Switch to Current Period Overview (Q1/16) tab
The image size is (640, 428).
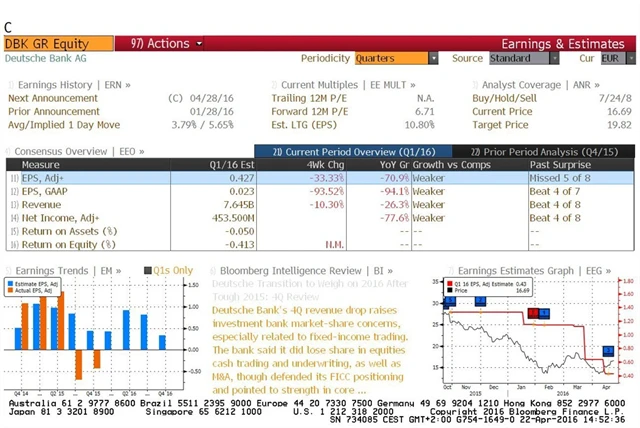(353, 152)
